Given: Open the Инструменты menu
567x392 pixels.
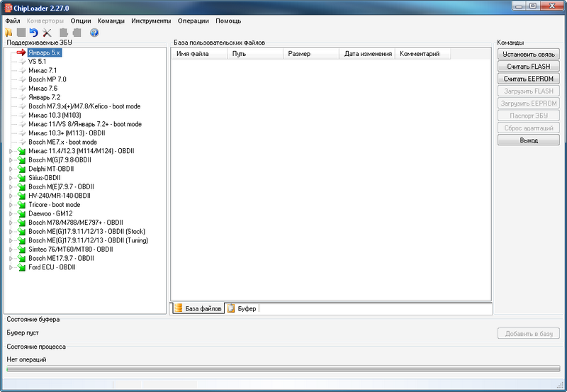Looking at the screenshot, I should (x=151, y=21).
